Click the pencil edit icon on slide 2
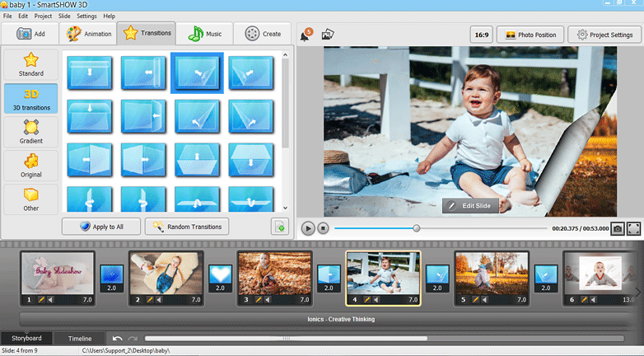The width and height of the screenshot is (644, 356). (150, 300)
